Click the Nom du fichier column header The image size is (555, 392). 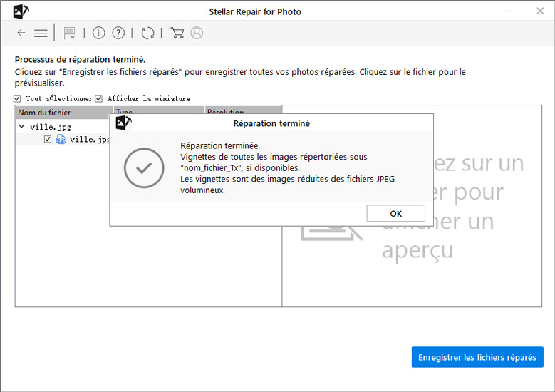click(64, 112)
